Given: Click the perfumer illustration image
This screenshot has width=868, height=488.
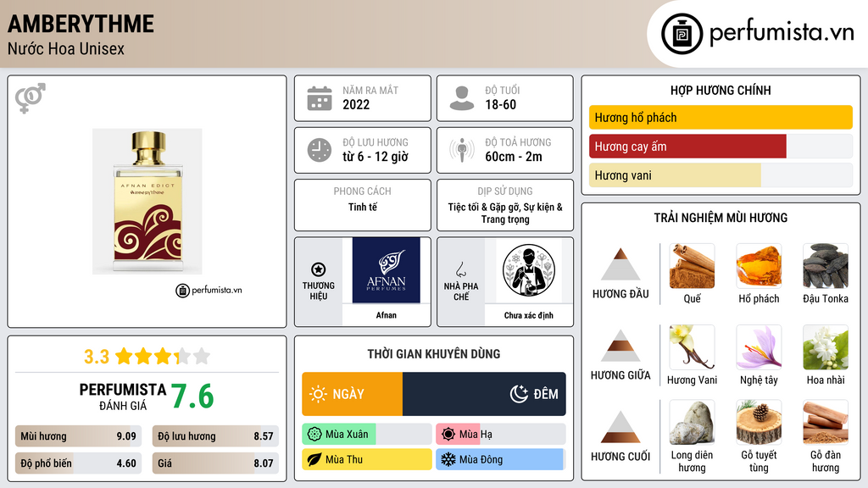Looking at the screenshot, I should 529,270.
